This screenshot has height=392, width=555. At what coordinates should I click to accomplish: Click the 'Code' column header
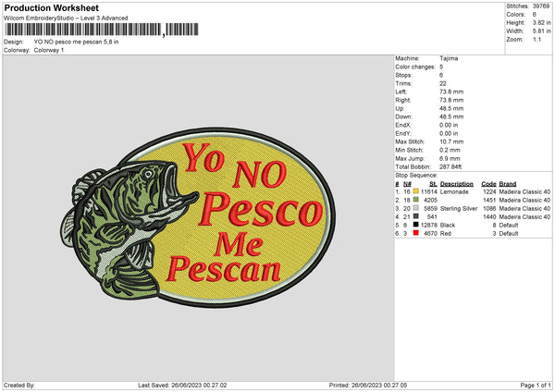tap(488, 184)
